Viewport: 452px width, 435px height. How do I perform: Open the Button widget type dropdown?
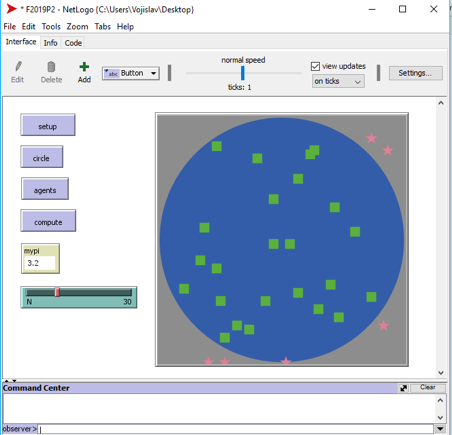[x=131, y=73]
